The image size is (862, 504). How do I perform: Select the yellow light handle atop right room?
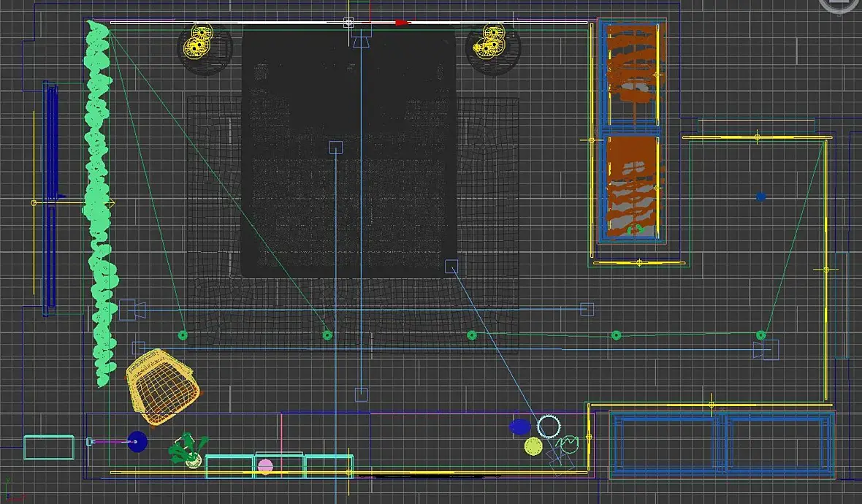tap(757, 137)
